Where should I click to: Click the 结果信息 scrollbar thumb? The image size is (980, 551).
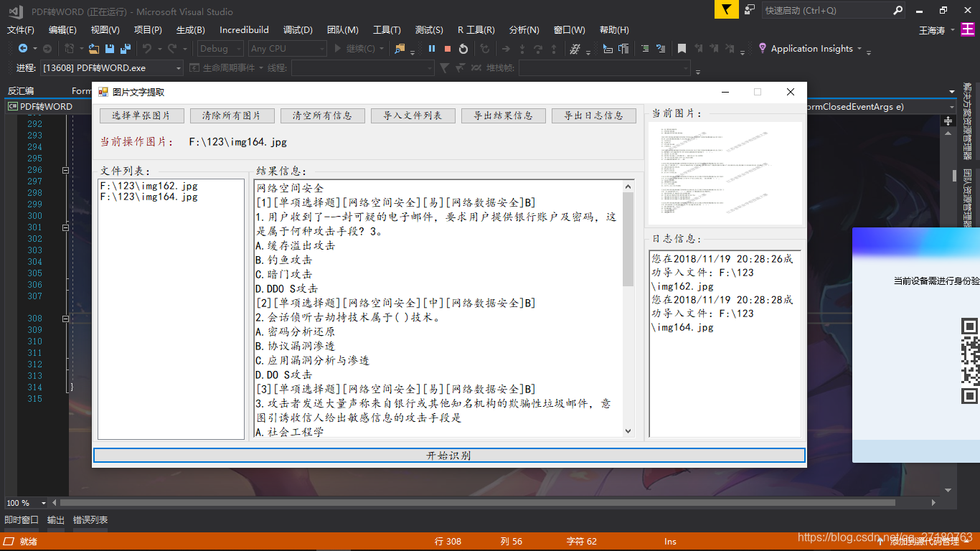[x=628, y=238]
